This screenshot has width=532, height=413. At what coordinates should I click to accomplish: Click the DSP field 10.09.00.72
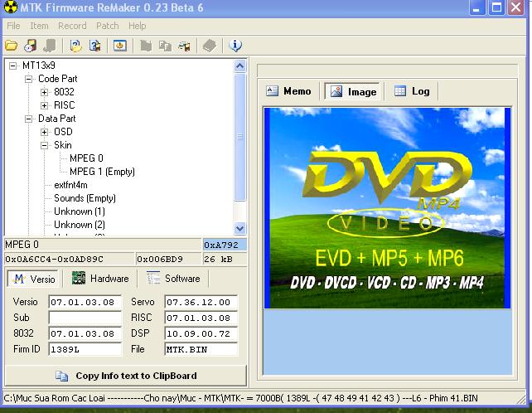click(201, 333)
